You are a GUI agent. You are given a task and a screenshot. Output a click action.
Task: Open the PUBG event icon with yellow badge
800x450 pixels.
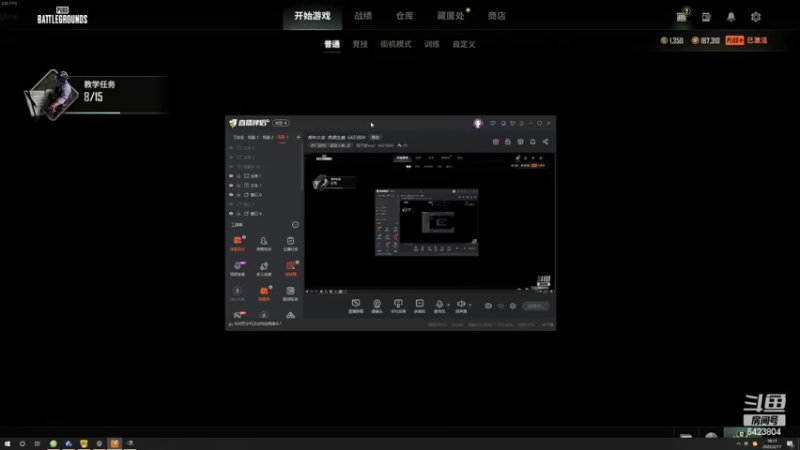(x=682, y=16)
